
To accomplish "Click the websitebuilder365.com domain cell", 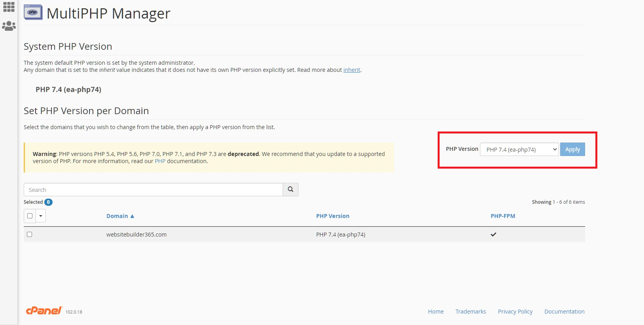I will pos(136,235).
